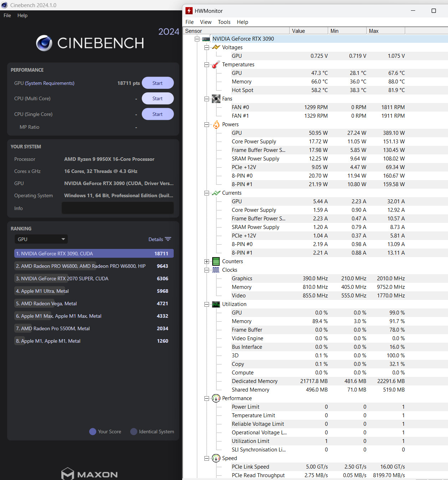Collapse the Voltages section
Viewport: 448px width, 480px height.
207,47
